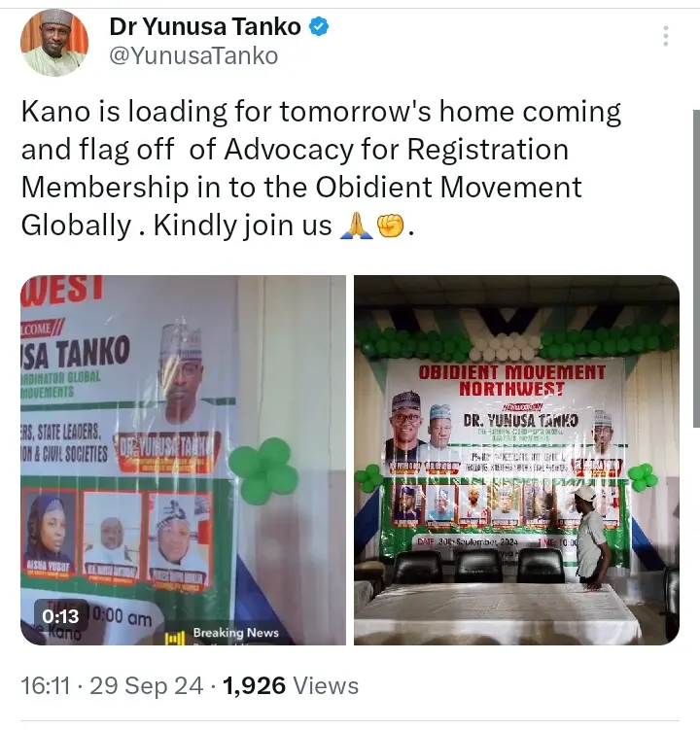The height and width of the screenshot is (730, 700).
Task: Click the page scrollbar on the right edge
Action: 696,268
